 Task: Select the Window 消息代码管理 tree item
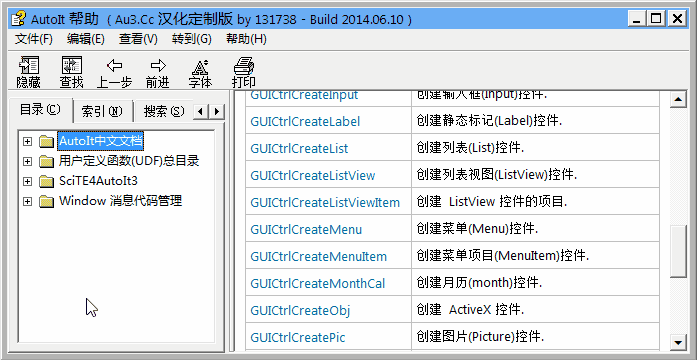[120, 201]
